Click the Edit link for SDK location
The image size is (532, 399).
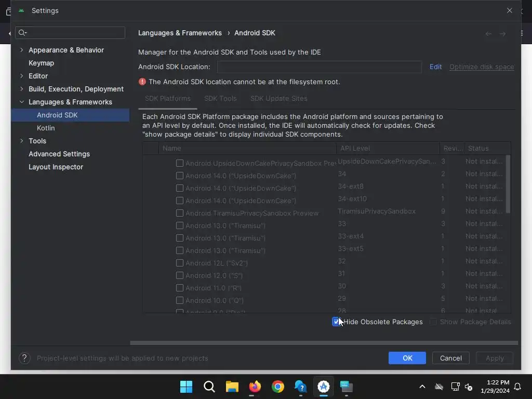(436, 67)
